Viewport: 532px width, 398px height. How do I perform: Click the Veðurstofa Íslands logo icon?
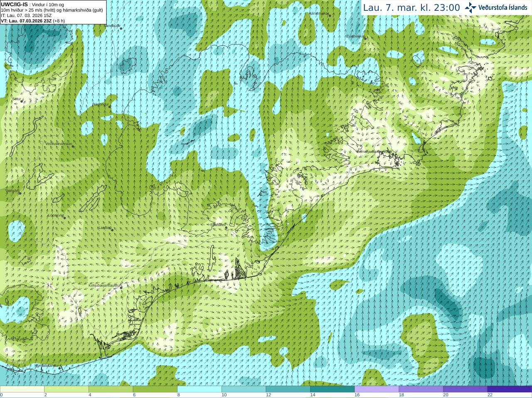(x=470, y=7)
